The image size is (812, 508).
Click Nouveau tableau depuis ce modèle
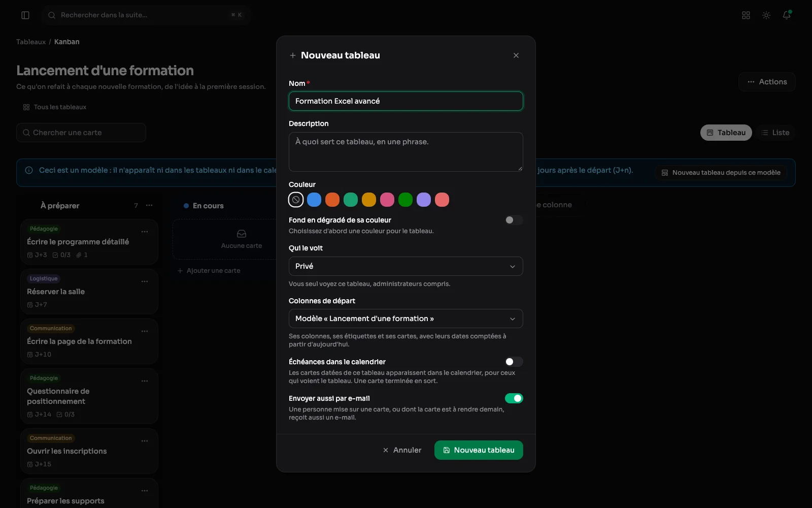(x=721, y=173)
